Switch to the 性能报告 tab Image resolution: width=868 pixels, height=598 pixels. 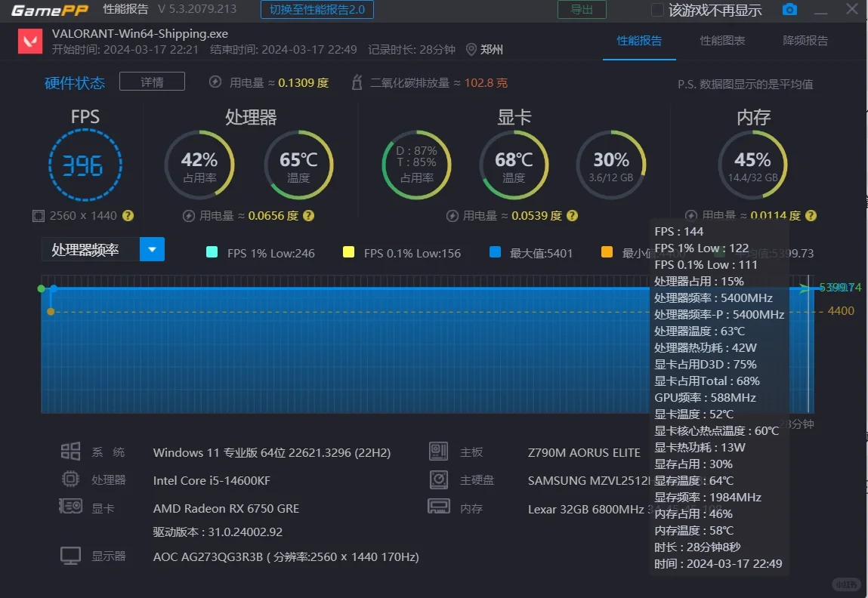639,41
